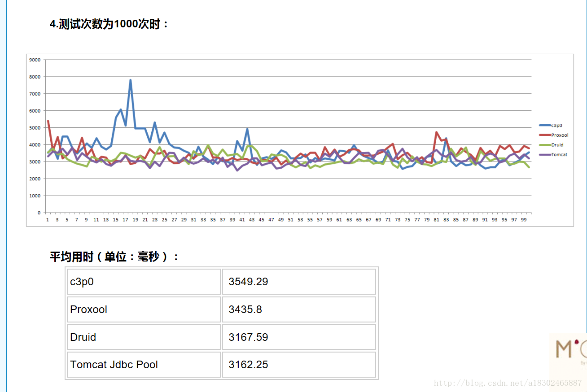Click the Proxool legend entry in chart

[x=553, y=135]
